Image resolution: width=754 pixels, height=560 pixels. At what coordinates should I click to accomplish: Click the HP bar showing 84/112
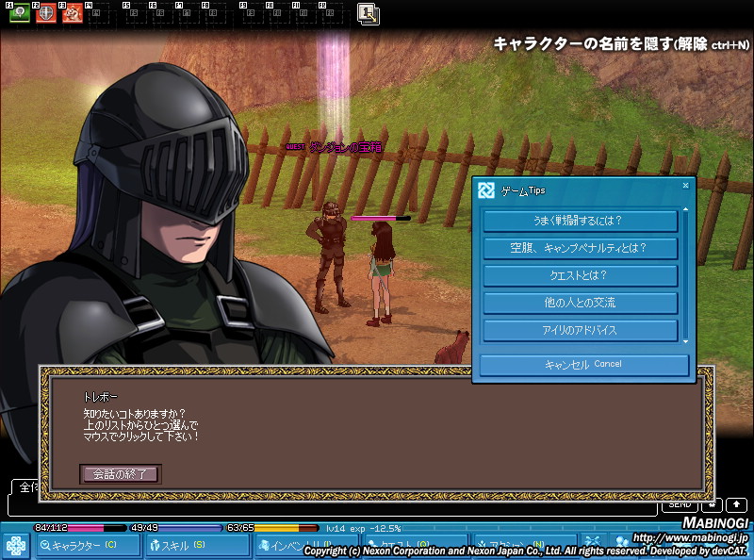pos(80,528)
